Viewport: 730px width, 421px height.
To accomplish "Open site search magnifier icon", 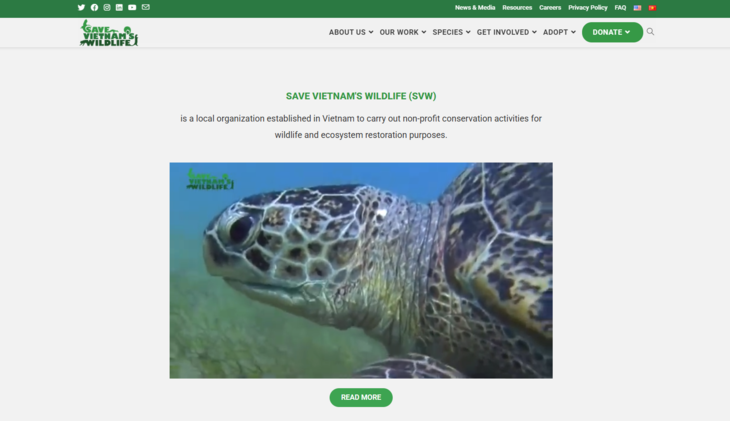I will click(x=650, y=32).
